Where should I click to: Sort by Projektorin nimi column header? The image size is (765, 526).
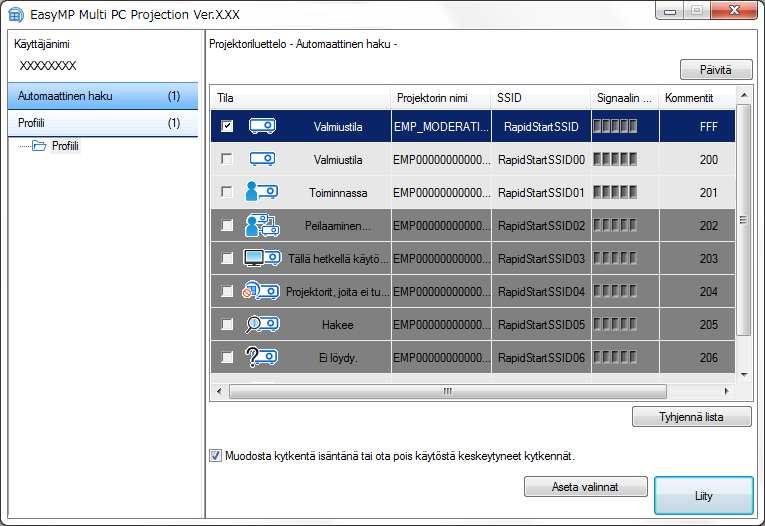click(x=441, y=98)
